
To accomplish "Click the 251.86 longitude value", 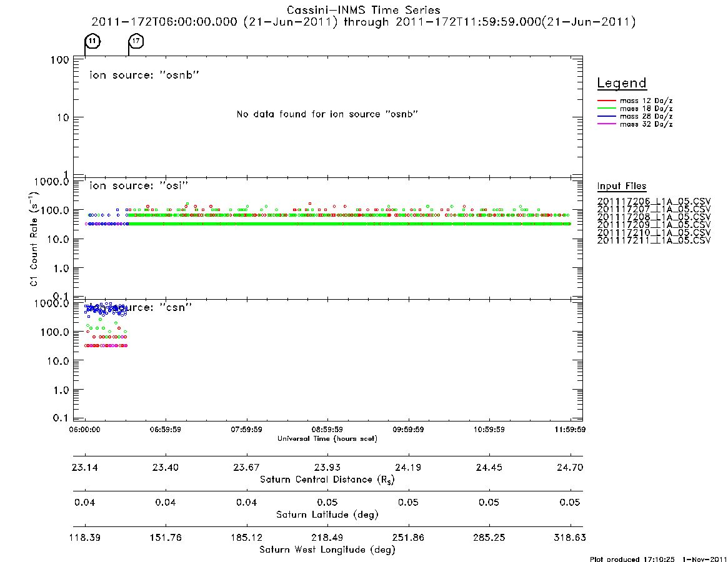I will click(x=408, y=538).
